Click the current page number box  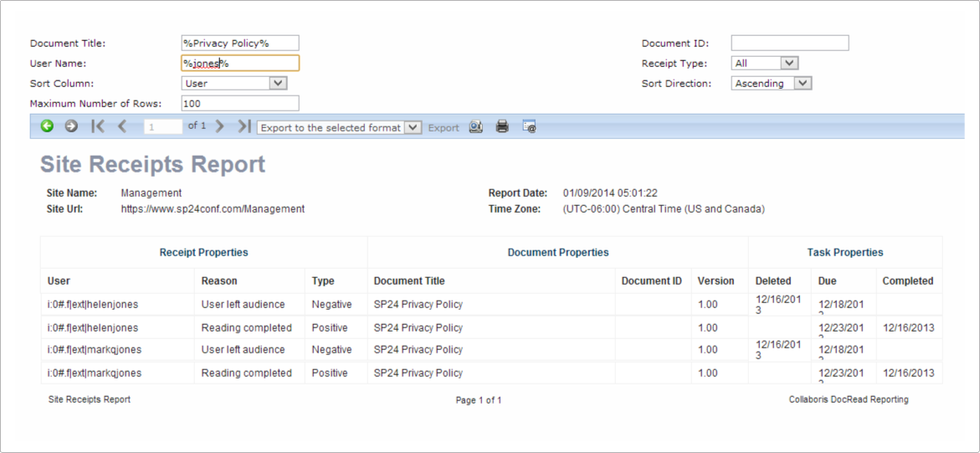tap(162, 127)
